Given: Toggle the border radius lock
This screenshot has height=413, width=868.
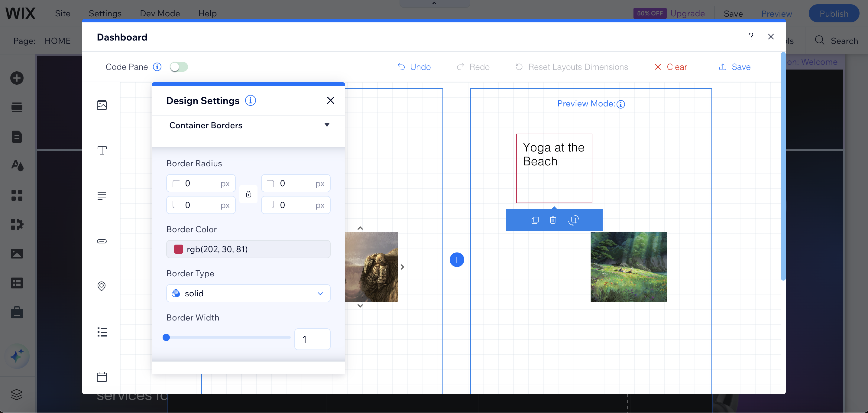Looking at the screenshot, I should (248, 194).
